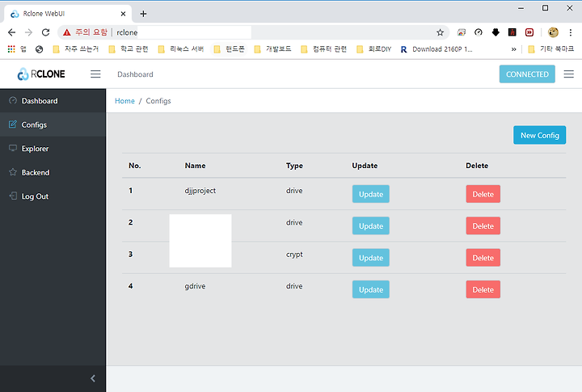The width and height of the screenshot is (582, 392).
Task: Click the black download-arrow extension icon
Action: click(x=496, y=32)
